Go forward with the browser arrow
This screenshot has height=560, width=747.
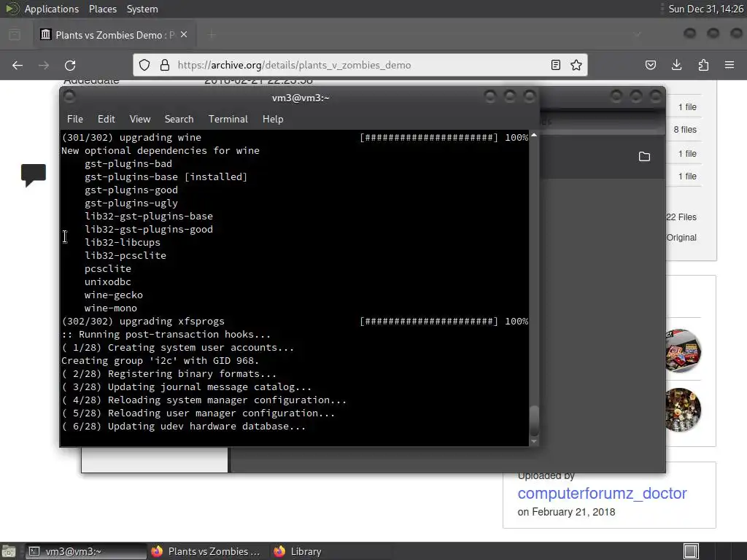[x=44, y=65]
